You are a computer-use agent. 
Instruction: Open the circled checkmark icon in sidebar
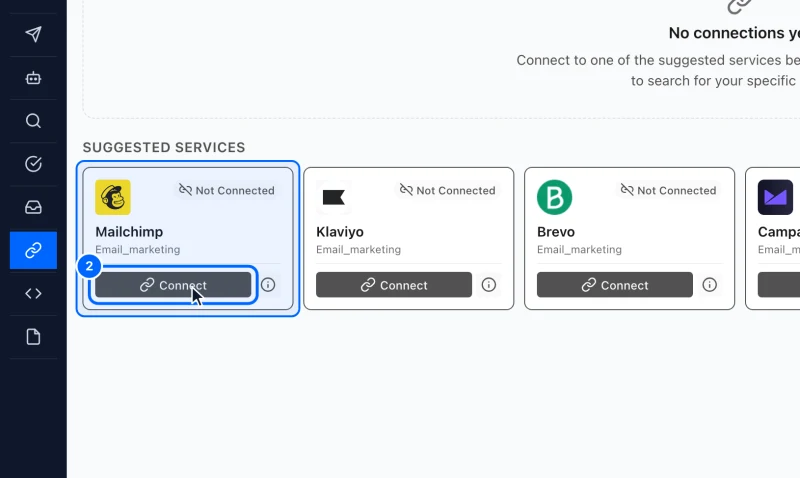(x=33, y=164)
